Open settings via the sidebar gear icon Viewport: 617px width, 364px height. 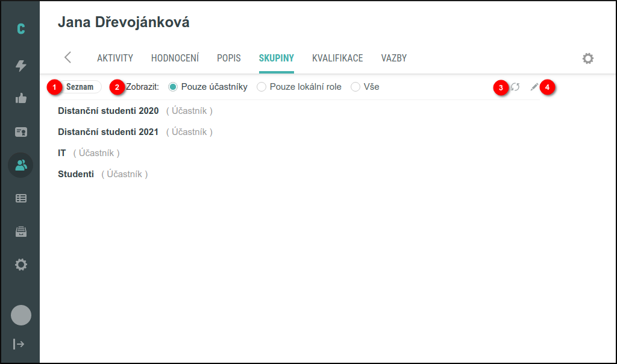20,264
